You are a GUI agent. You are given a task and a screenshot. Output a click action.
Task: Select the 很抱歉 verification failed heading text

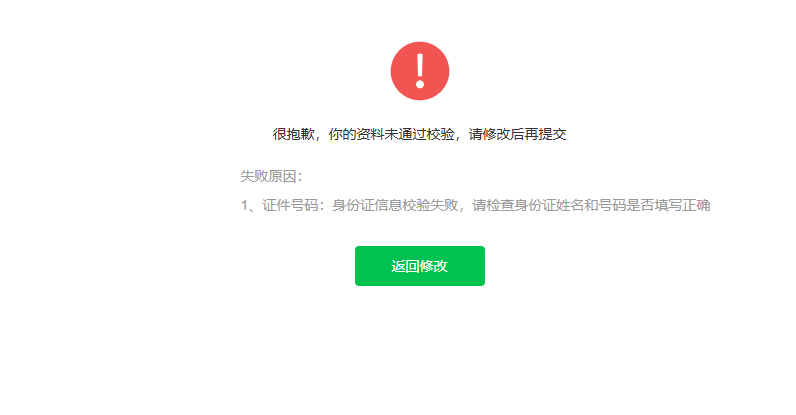419,135
